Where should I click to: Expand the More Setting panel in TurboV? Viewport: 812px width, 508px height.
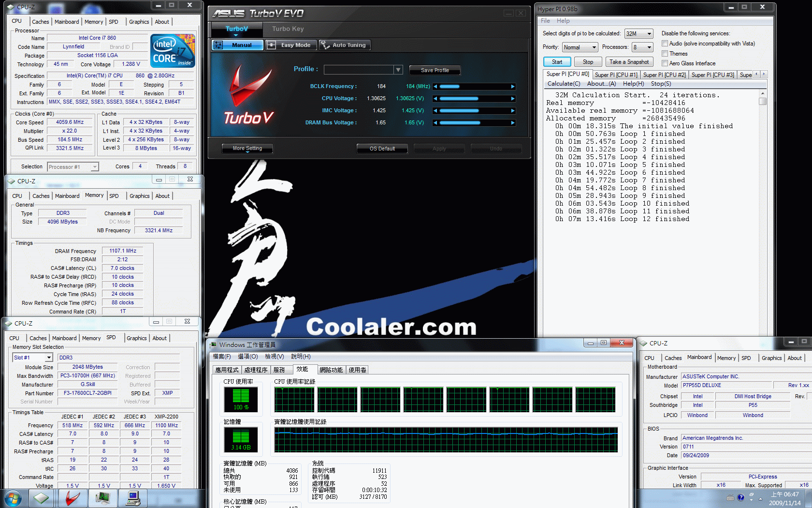pos(247,149)
